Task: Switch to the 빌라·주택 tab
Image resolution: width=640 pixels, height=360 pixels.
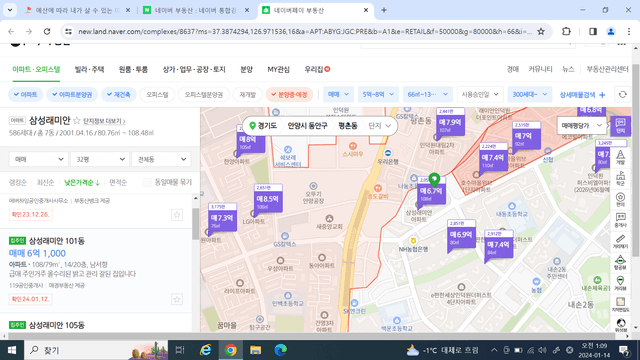Action: (x=89, y=69)
